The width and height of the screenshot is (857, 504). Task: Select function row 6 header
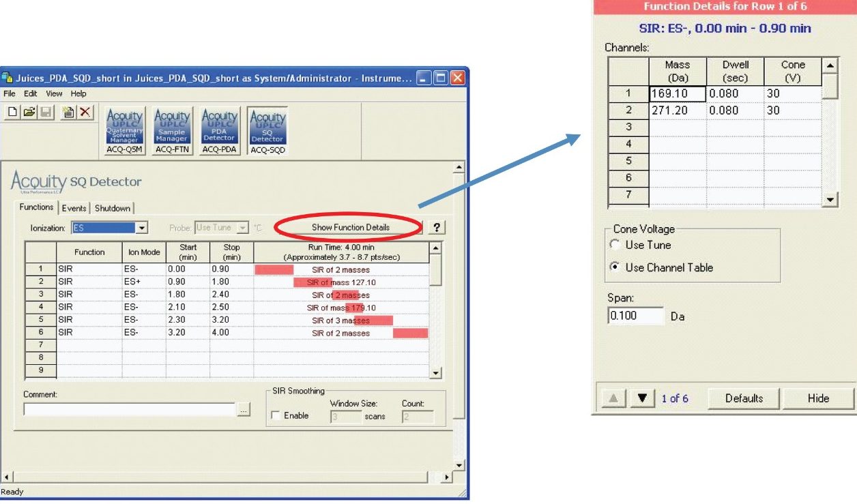pos(41,333)
